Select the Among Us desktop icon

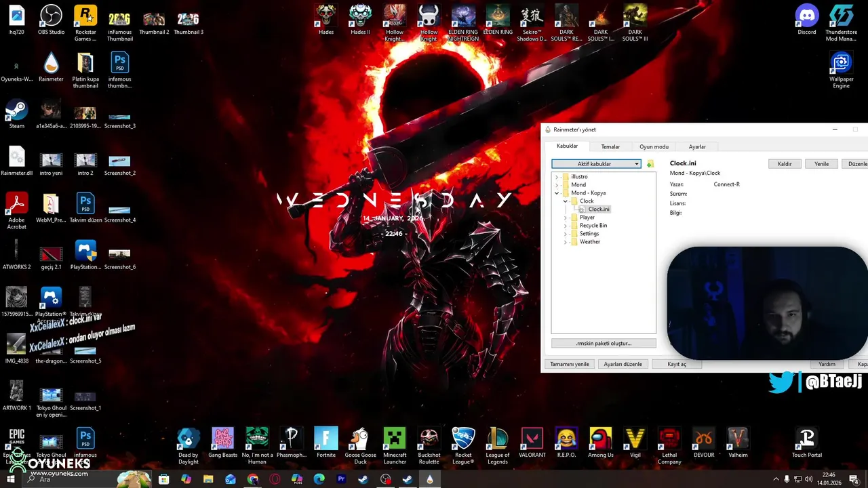[x=601, y=443]
